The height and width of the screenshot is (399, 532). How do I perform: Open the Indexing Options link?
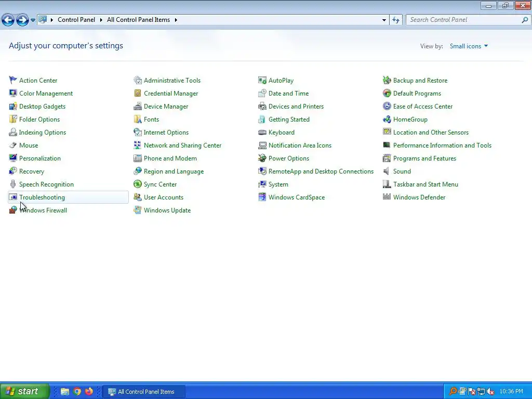[x=43, y=132]
